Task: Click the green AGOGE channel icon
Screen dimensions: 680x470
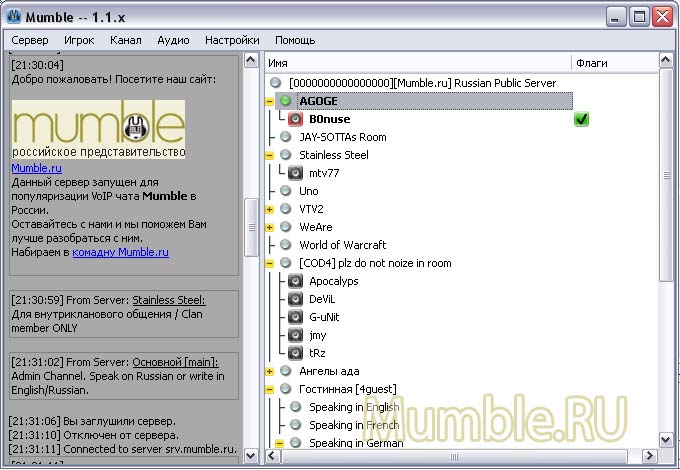Action: [286, 101]
